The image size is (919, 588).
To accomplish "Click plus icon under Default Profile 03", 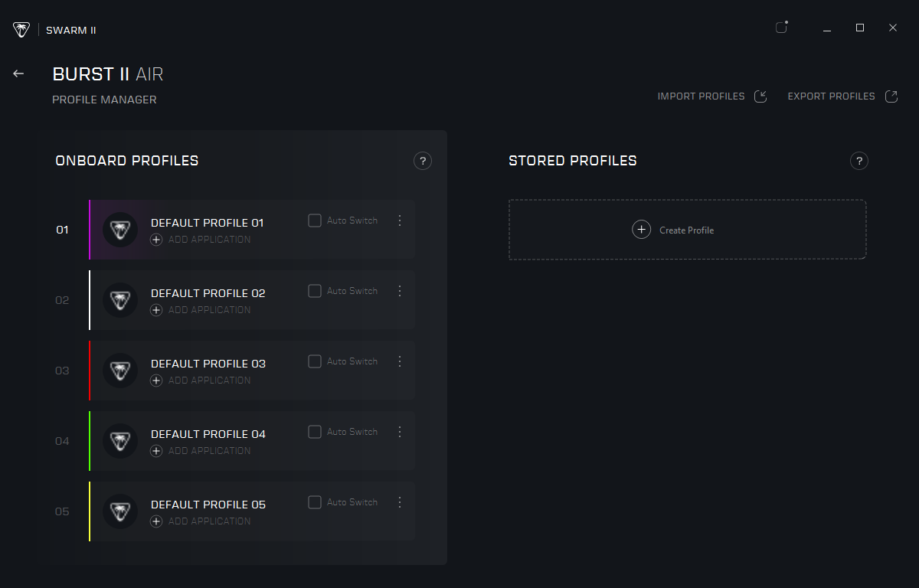I will (x=156, y=381).
